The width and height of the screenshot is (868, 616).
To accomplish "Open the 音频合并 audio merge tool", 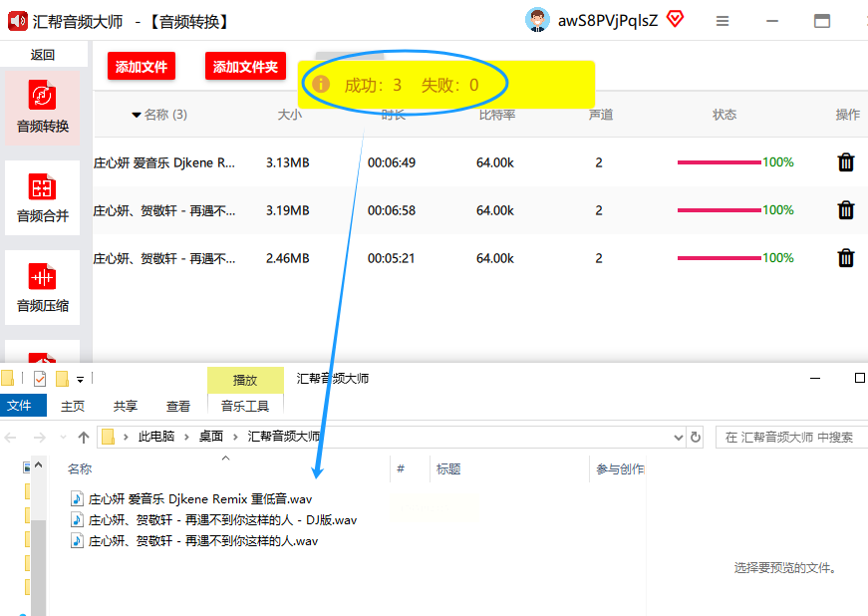I will (x=42, y=197).
